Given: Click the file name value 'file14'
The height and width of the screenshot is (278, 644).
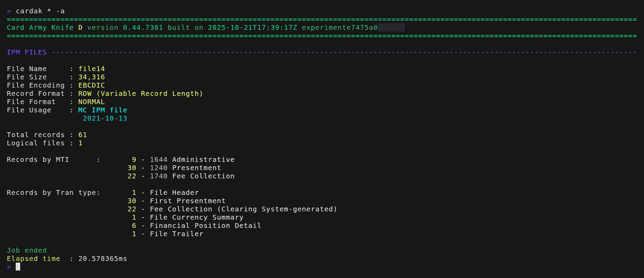Looking at the screenshot, I should pyautogui.click(x=92, y=69).
